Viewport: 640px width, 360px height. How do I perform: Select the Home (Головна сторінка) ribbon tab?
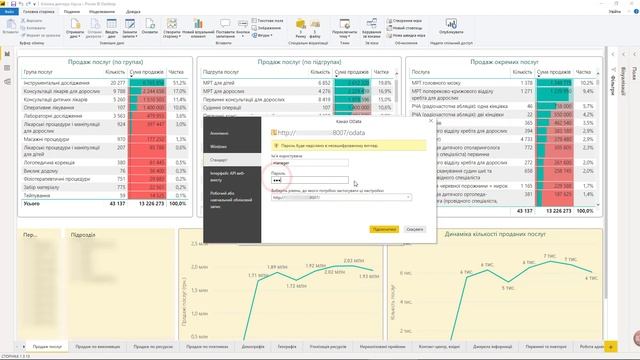(x=39, y=12)
